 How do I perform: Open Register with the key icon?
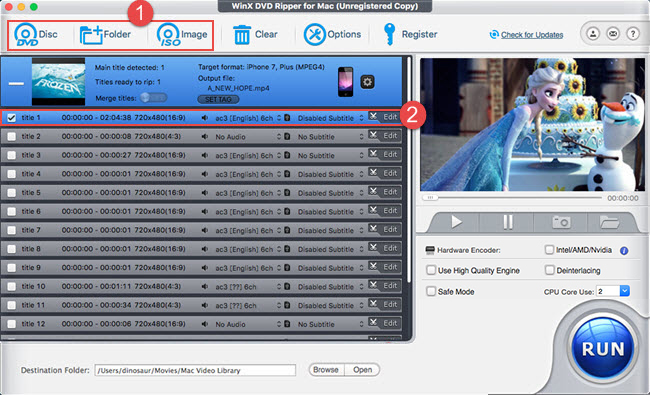(410, 34)
